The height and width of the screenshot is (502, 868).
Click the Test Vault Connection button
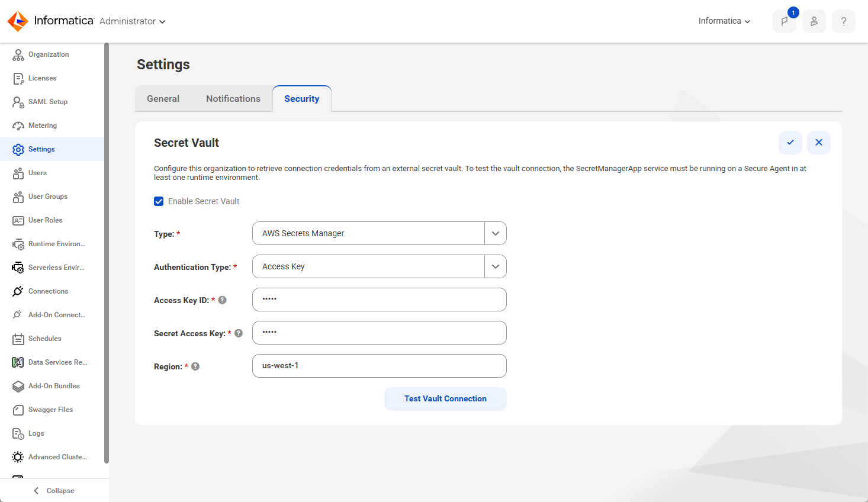(x=445, y=399)
